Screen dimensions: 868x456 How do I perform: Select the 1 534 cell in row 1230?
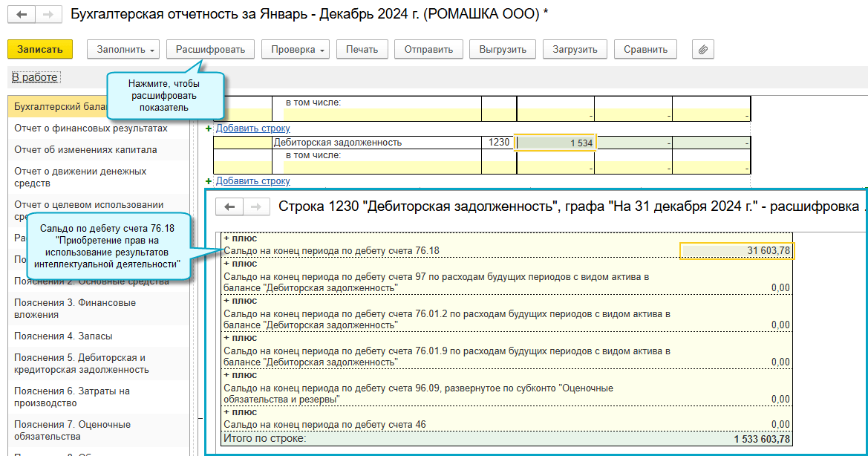[x=555, y=143]
